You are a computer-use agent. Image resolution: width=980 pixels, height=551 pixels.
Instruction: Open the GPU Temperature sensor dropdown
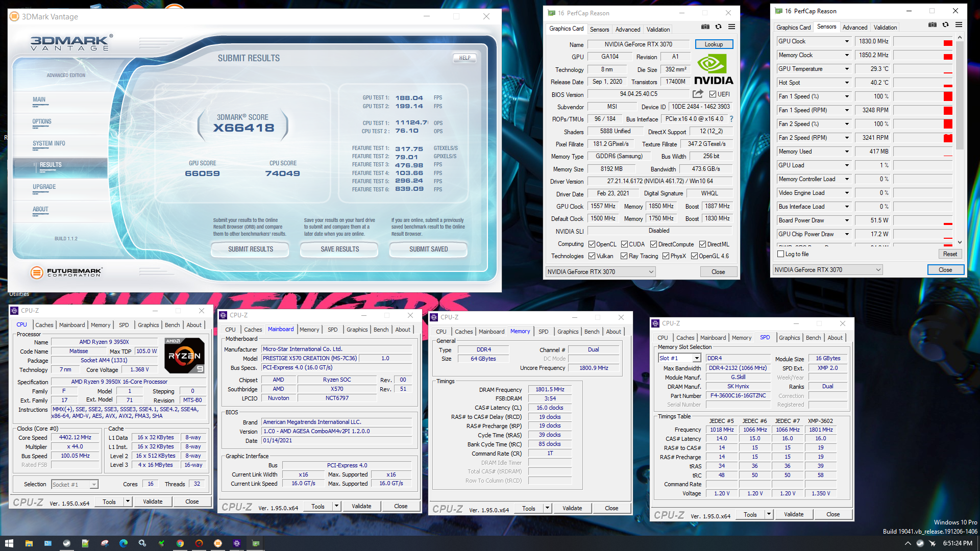click(847, 69)
